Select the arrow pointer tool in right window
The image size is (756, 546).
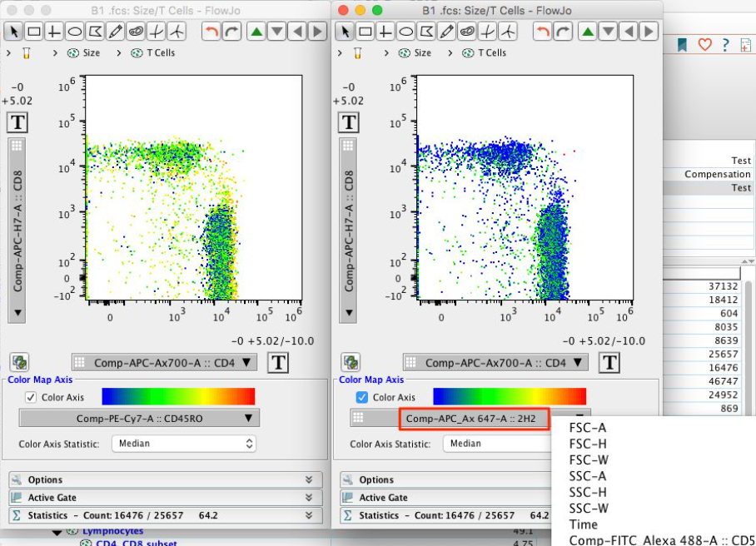[345, 32]
